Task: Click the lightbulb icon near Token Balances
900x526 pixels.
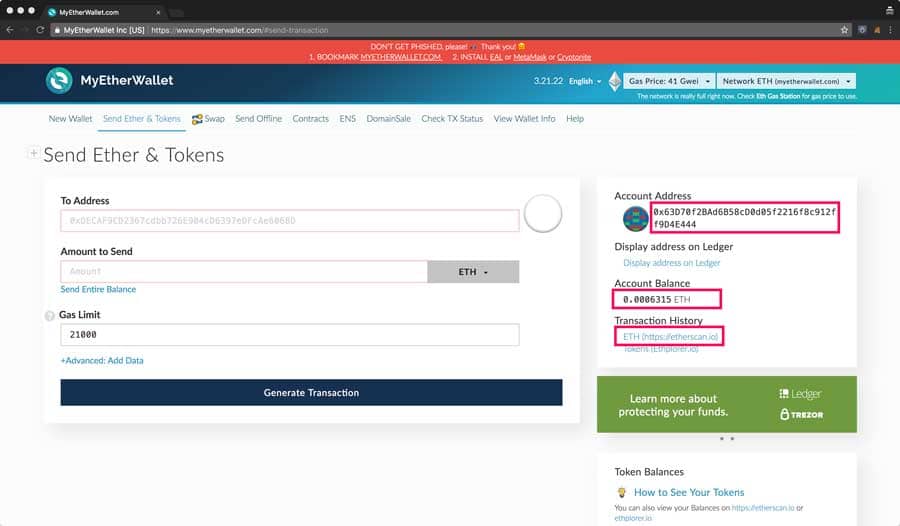Action: click(622, 493)
